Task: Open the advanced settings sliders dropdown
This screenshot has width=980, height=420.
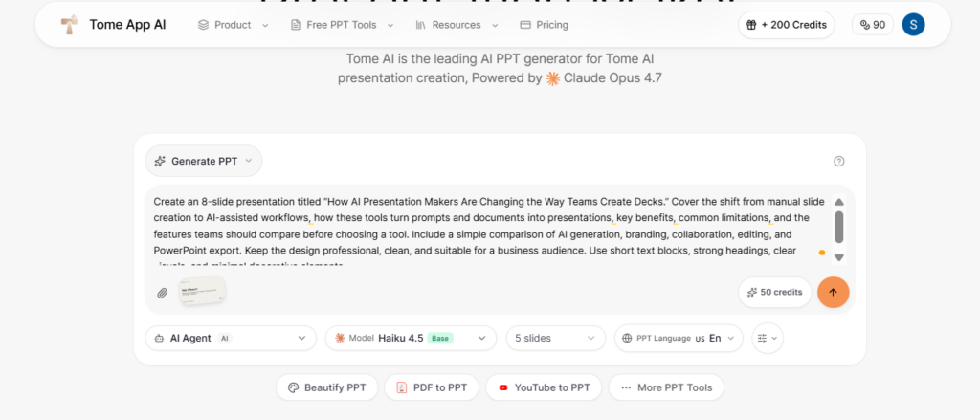Action: [768, 338]
